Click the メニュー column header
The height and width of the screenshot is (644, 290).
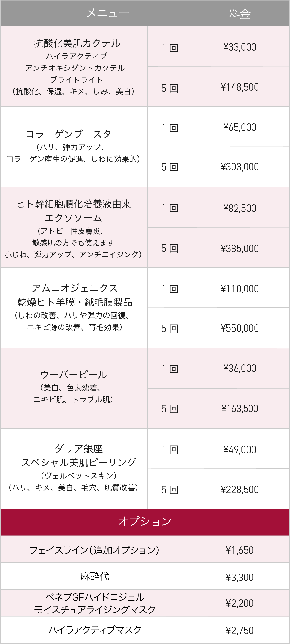click(108, 13)
